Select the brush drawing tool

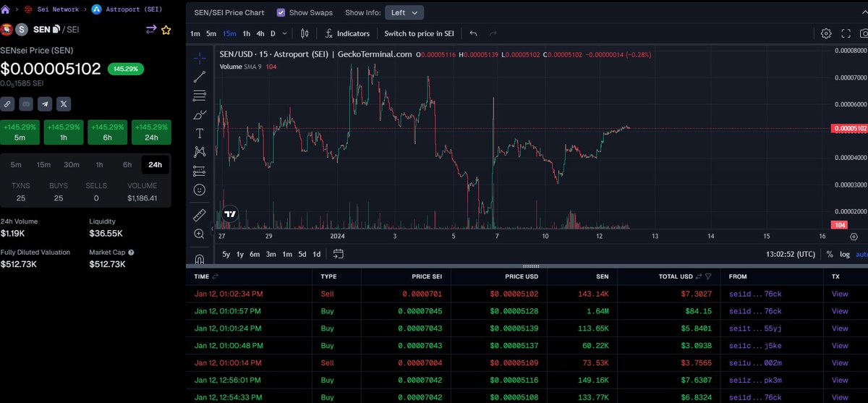coord(200,114)
